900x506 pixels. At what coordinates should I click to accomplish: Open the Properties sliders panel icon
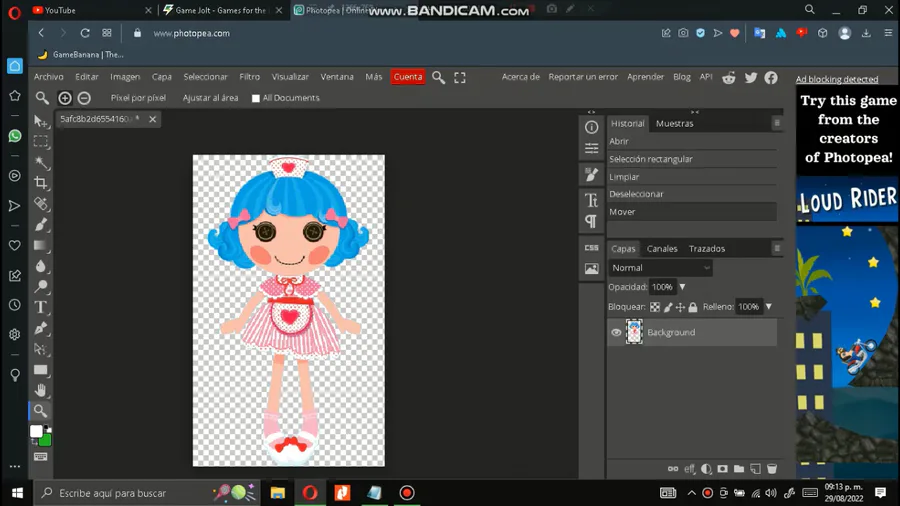591,149
